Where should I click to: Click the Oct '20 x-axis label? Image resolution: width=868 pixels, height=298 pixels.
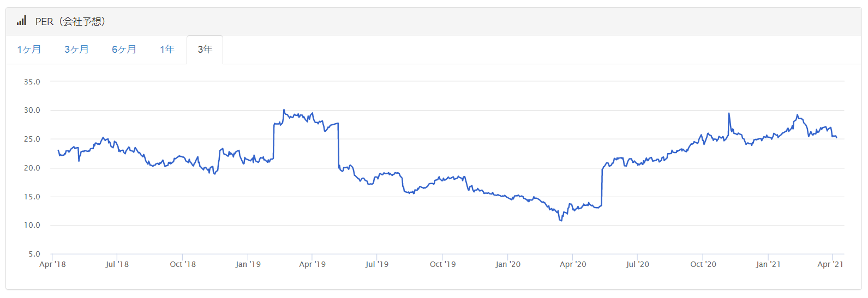coord(703,264)
